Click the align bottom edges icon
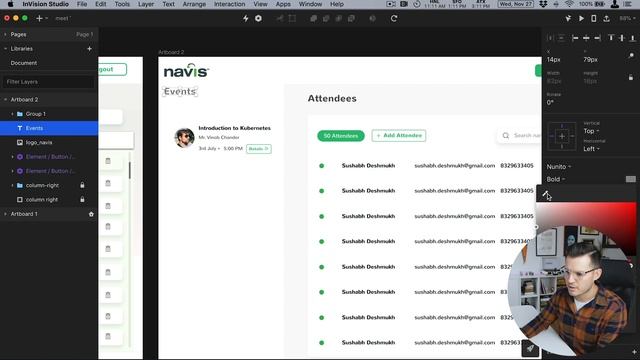This screenshot has height=360, width=640. point(632,38)
